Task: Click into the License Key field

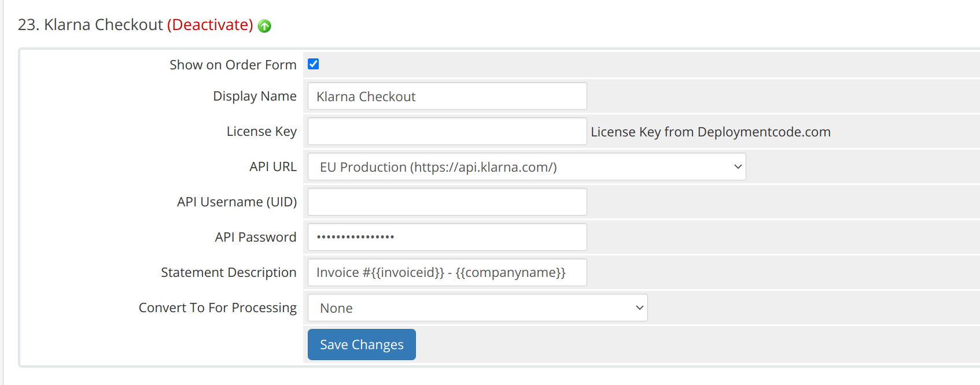Action: point(447,131)
